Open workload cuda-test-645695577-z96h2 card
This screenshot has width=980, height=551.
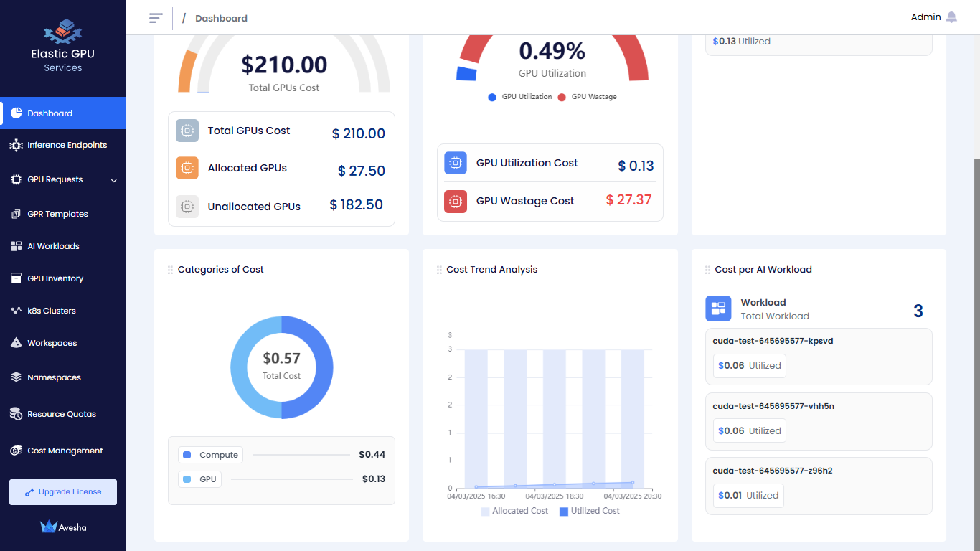click(819, 486)
